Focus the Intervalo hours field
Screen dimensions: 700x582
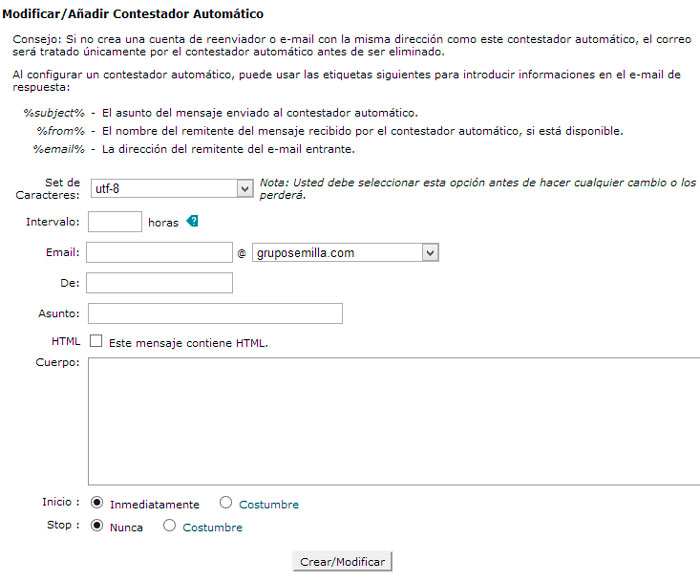(x=115, y=222)
